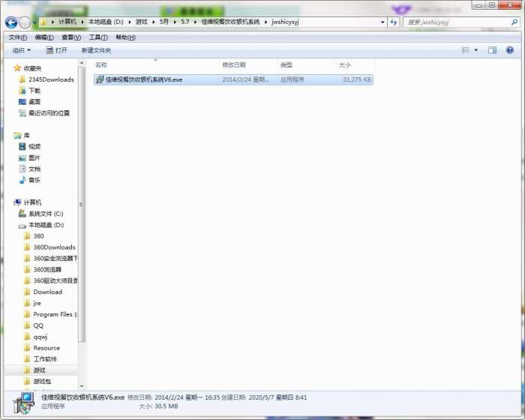Go back with the blue Back arrow

pos(11,22)
